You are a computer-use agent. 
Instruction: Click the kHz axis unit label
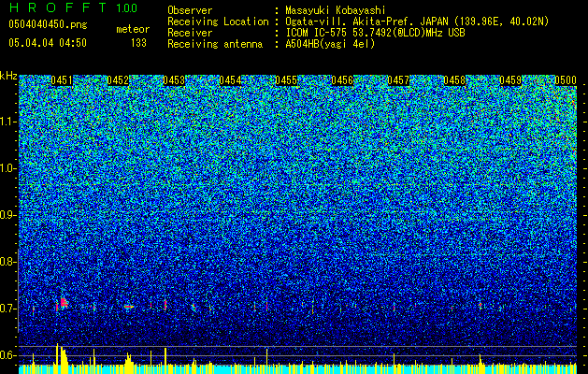[8, 76]
